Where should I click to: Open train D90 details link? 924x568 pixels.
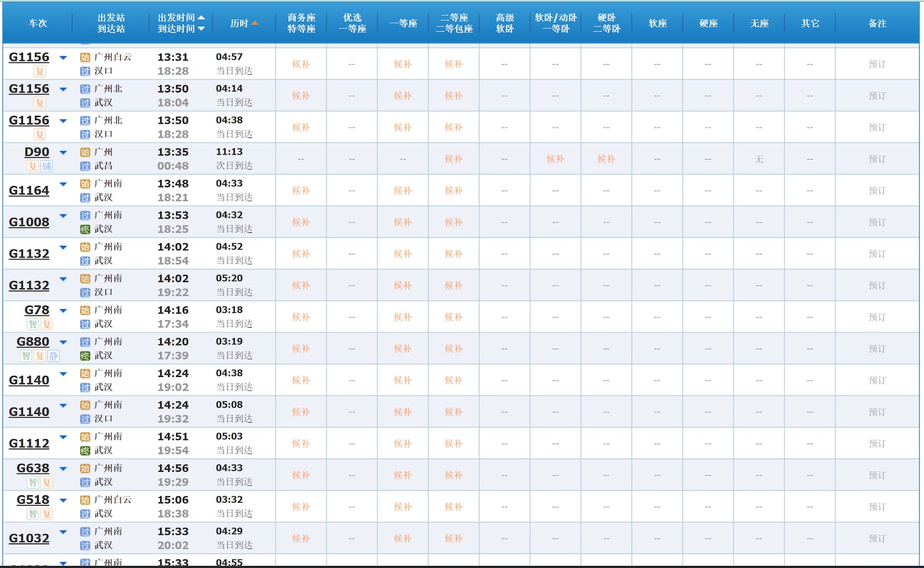pyautogui.click(x=37, y=152)
